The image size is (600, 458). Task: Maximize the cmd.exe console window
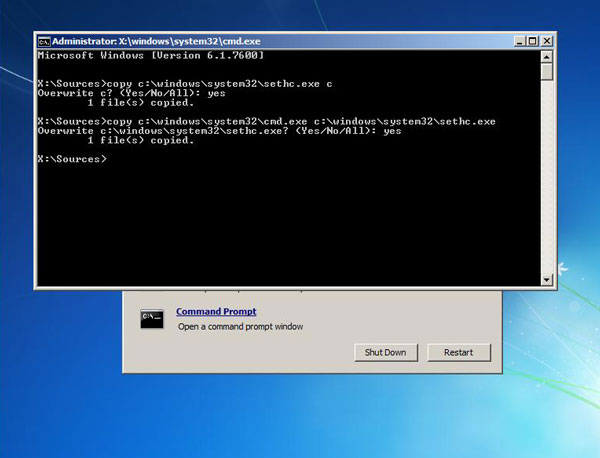point(533,41)
